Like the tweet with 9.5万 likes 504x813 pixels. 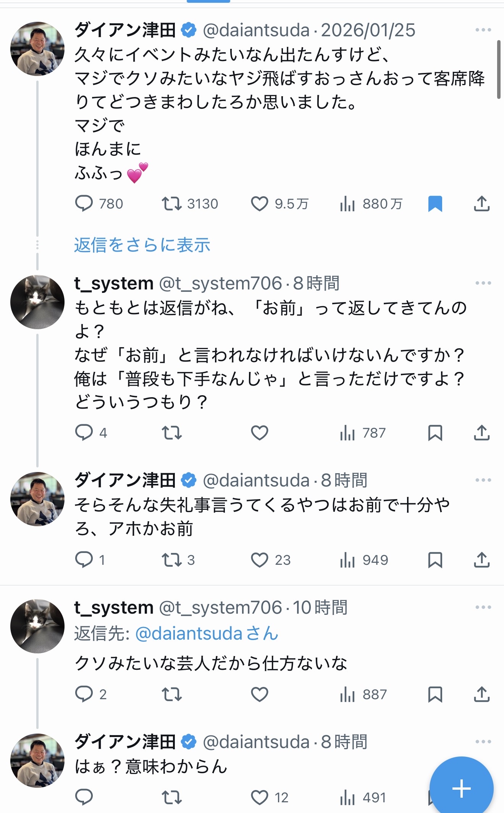click(x=260, y=204)
